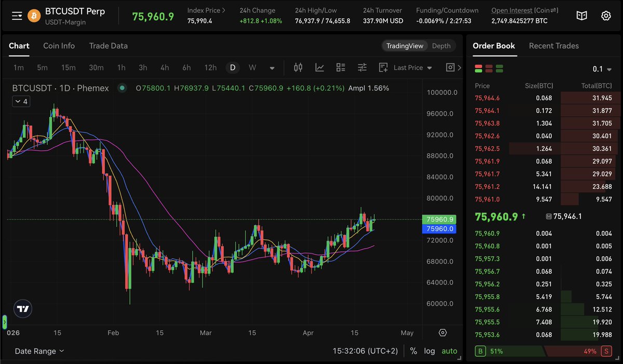Open the guide book icon in header

point(581,16)
